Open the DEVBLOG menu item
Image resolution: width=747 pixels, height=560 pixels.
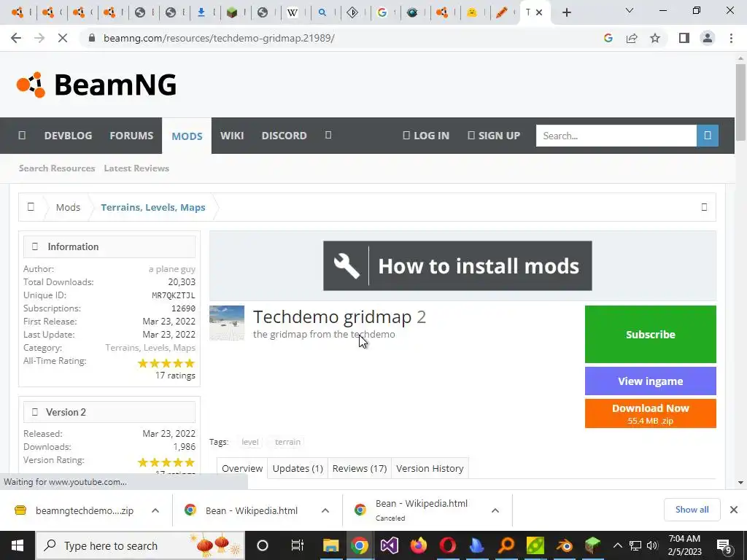68,136
